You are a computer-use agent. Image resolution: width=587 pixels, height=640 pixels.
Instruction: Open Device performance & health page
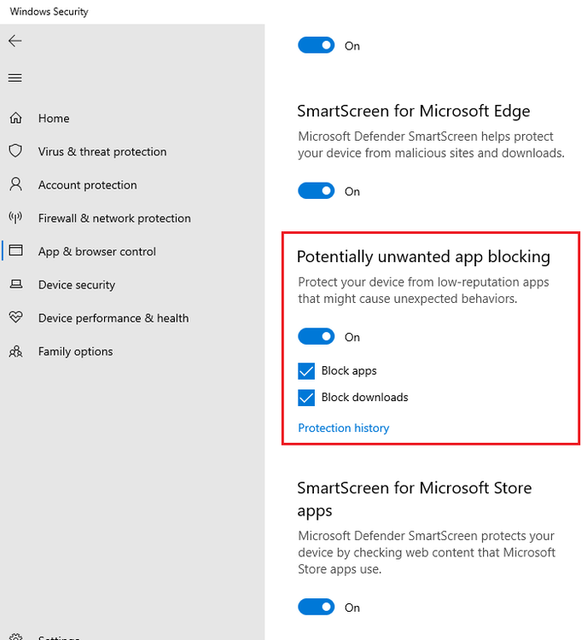pyautogui.click(x=113, y=318)
